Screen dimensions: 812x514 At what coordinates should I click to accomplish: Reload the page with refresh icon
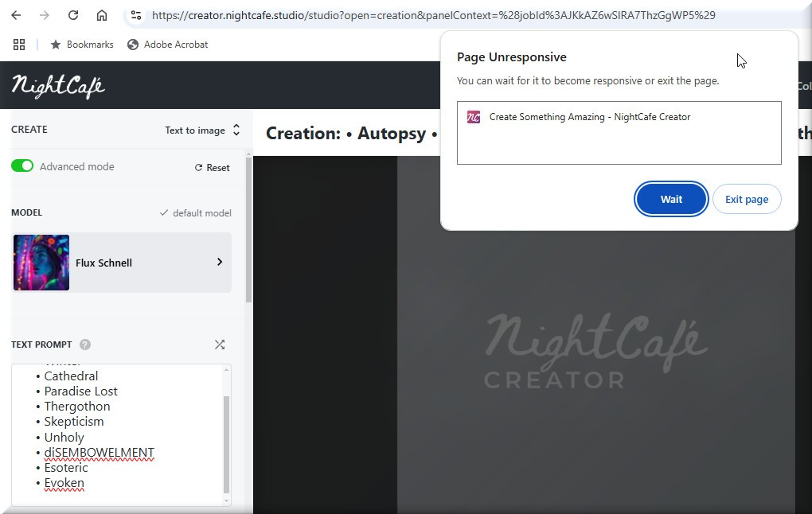tap(73, 15)
